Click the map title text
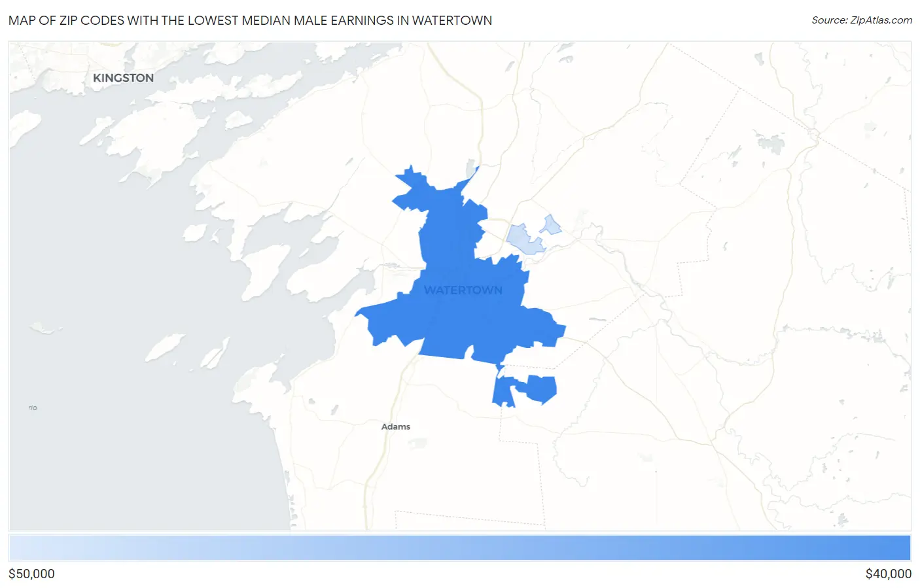Screen dimensions: 920x588 point(250,20)
